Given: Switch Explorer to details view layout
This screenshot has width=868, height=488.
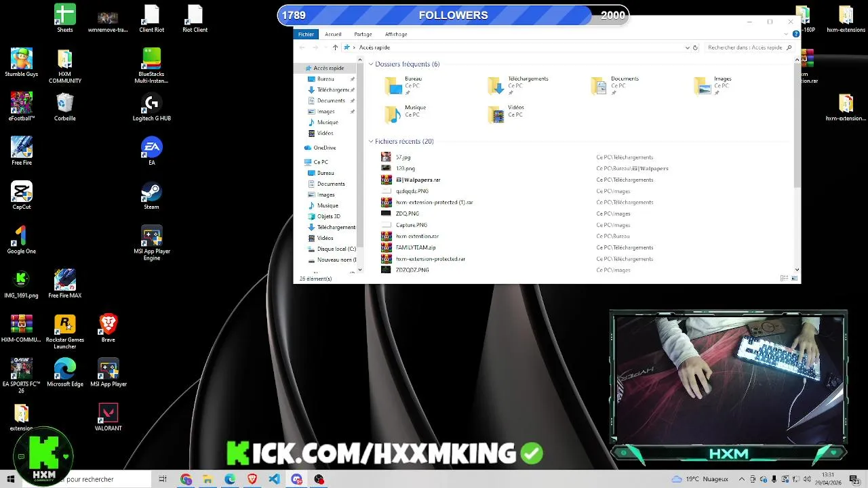Looking at the screenshot, I should pos(785,278).
